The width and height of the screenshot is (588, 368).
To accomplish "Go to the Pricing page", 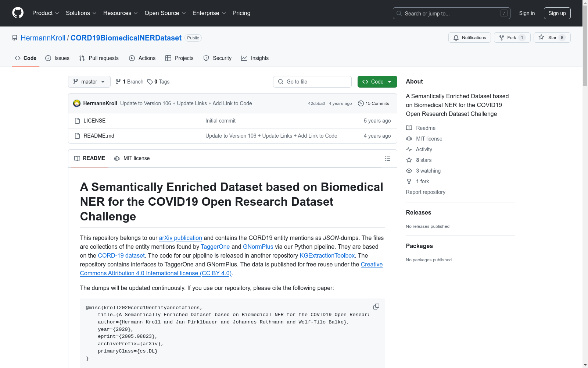I will pos(241,13).
